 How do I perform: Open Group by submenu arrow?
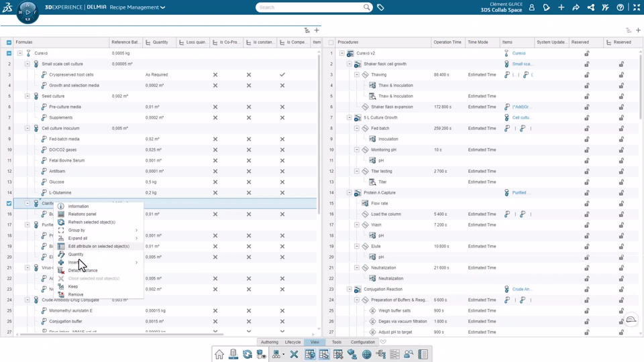[136, 230]
